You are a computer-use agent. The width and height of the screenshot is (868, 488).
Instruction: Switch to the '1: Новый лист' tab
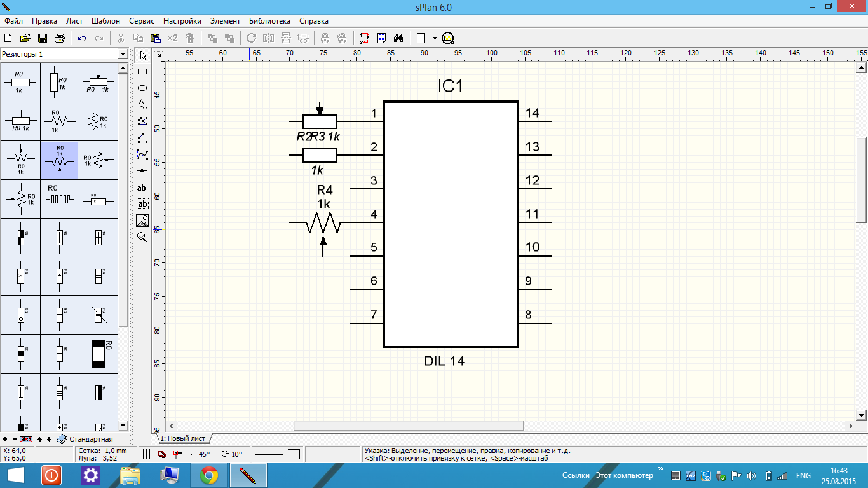pos(183,438)
